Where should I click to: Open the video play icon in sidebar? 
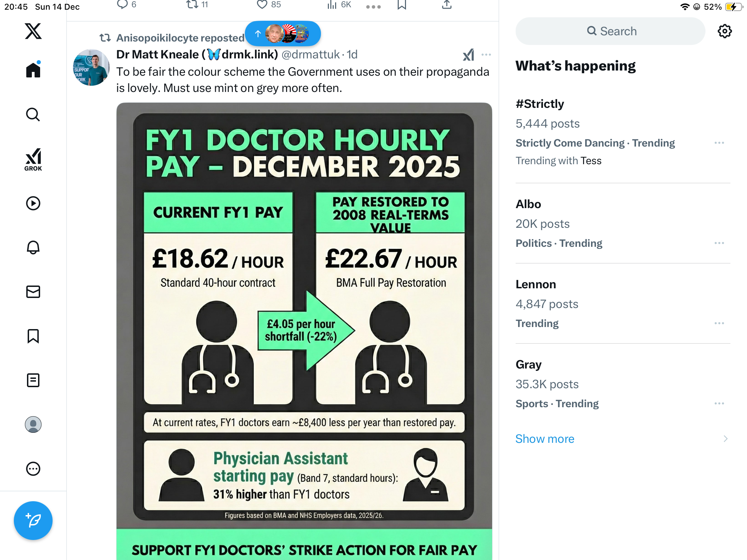tap(33, 203)
